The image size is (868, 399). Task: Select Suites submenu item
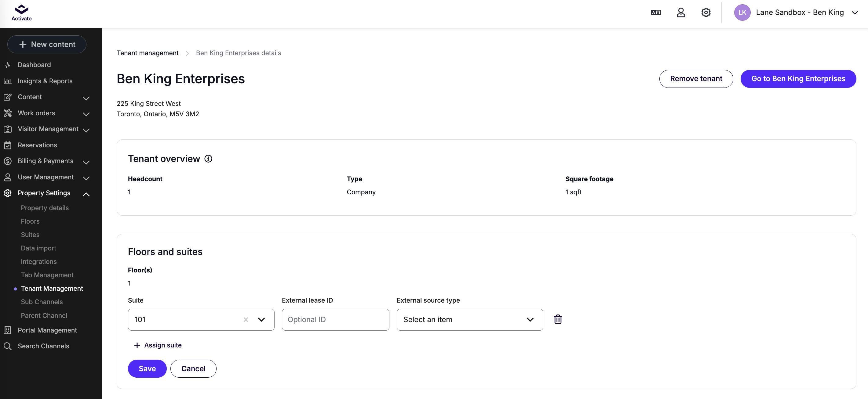pos(30,235)
